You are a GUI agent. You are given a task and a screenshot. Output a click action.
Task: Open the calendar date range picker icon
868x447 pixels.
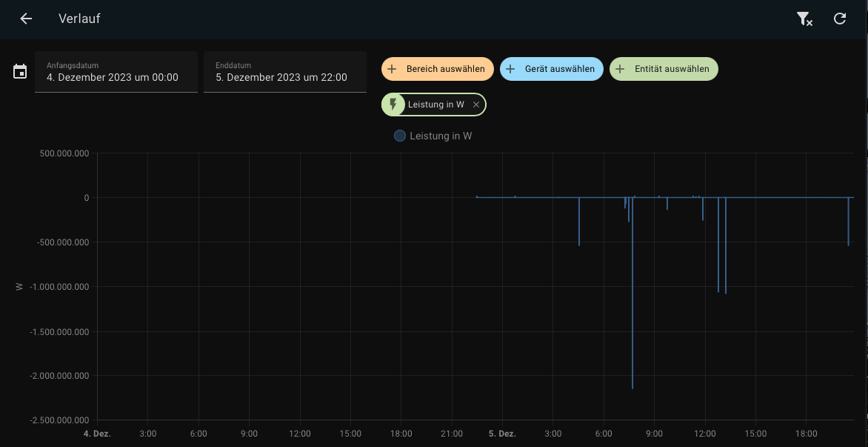tap(20, 72)
